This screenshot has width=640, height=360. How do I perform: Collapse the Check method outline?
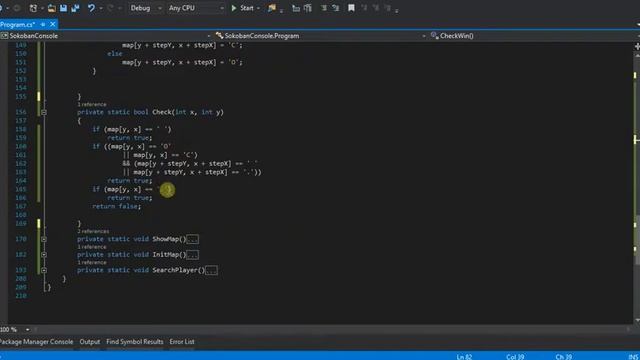(x=44, y=112)
